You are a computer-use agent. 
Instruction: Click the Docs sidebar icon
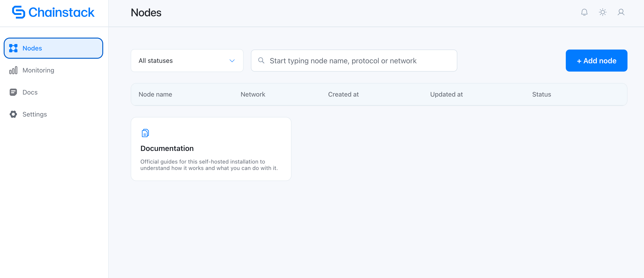tap(13, 92)
